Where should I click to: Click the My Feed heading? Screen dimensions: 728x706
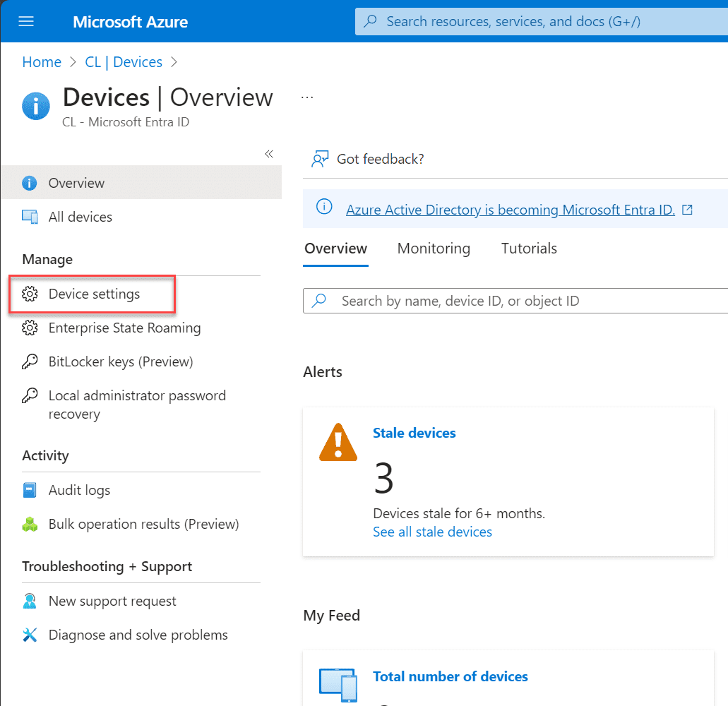click(x=331, y=616)
